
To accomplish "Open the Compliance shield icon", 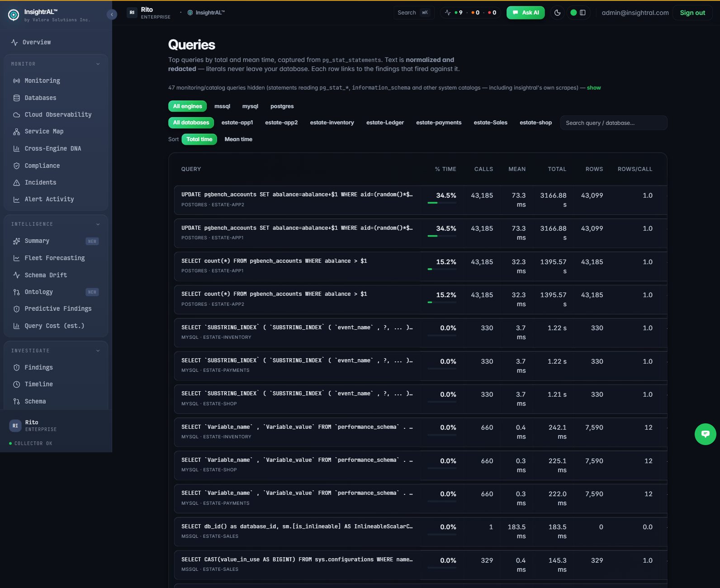I will click(x=17, y=166).
